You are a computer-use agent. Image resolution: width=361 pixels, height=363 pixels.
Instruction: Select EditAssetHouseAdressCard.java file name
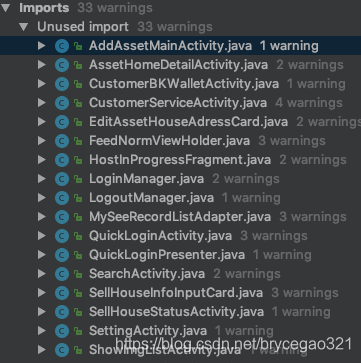(188, 122)
